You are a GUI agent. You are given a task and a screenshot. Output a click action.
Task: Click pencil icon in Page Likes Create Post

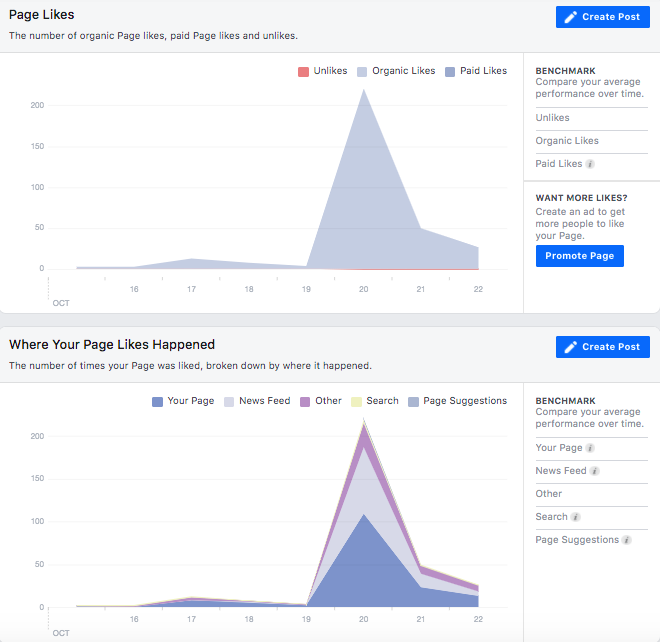coord(571,17)
